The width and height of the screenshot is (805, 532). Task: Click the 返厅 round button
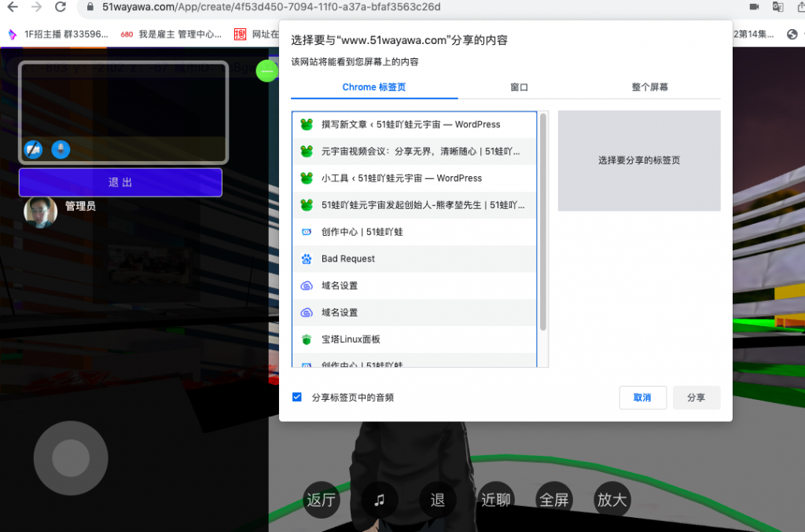pyautogui.click(x=321, y=500)
